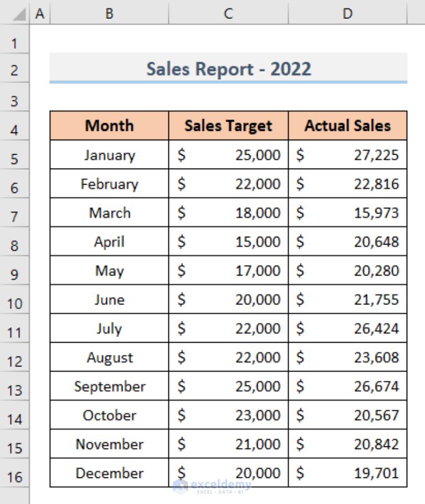Select row 10 header
Screen dimensions: 425x504
click(x=14, y=299)
